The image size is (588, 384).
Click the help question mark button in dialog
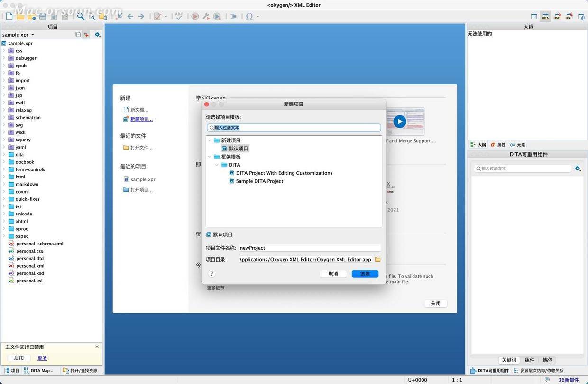tap(212, 273)
